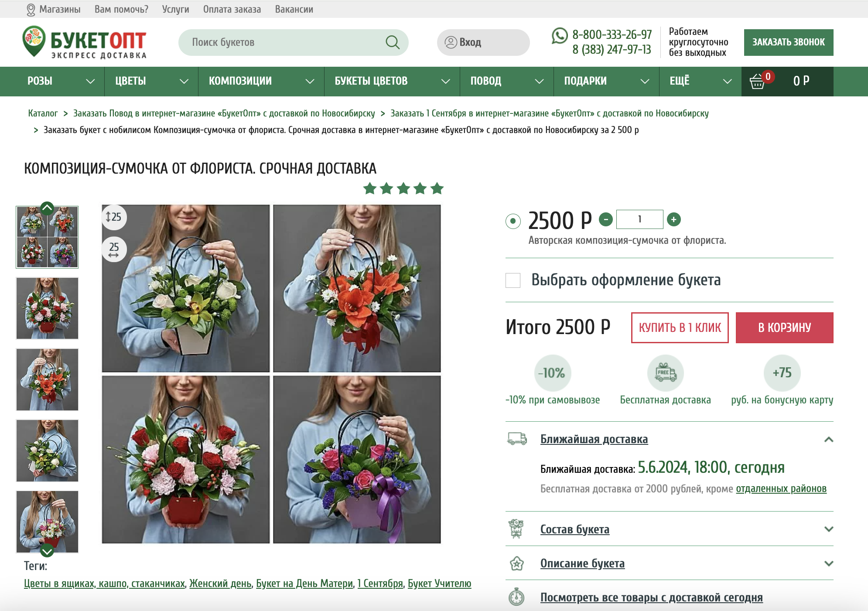The image size is (868, 611).
Task: Click the location pin icon next to Магазины
Action: [30, 9]
